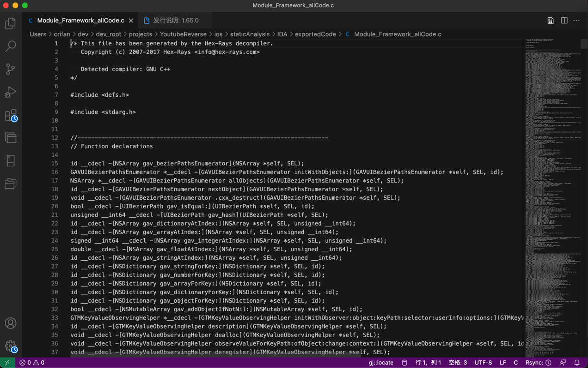Open the Extensions view
Image resolution: width=588 pixels, height=368 pixels.
point(10,115)
